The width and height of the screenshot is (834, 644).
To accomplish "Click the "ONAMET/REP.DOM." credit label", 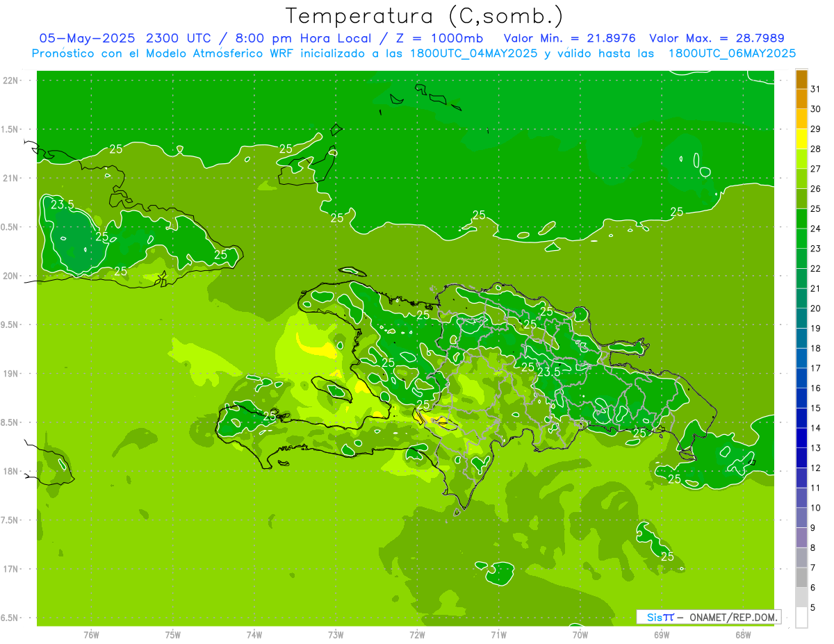I will [733, 617].
